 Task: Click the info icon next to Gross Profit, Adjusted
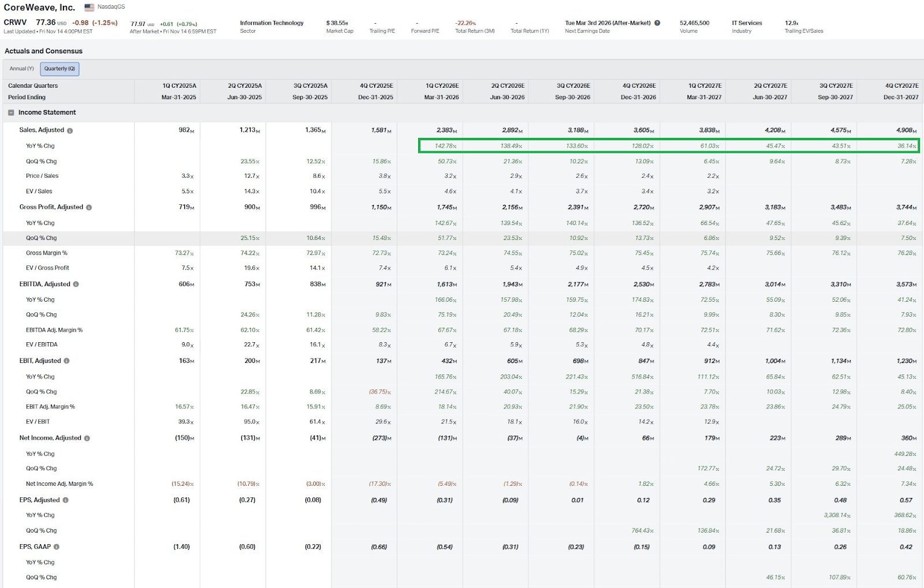tap(89, 208)
